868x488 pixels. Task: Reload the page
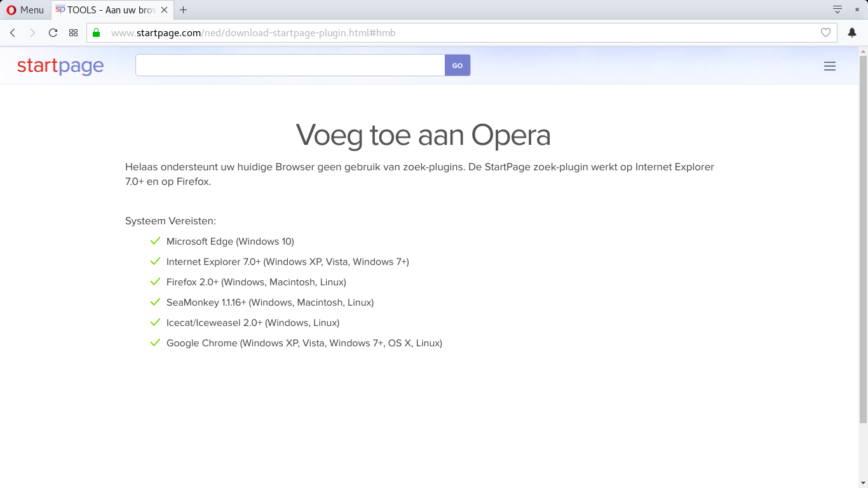[53, 32]
